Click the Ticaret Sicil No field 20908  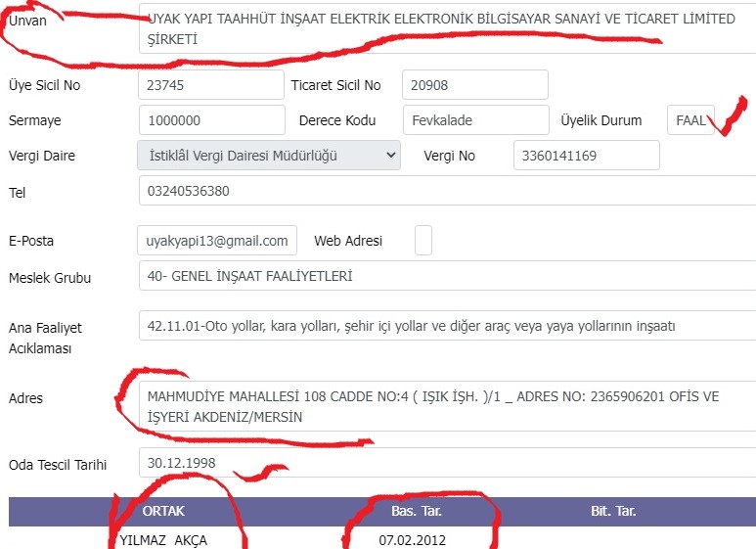(475, 85)
